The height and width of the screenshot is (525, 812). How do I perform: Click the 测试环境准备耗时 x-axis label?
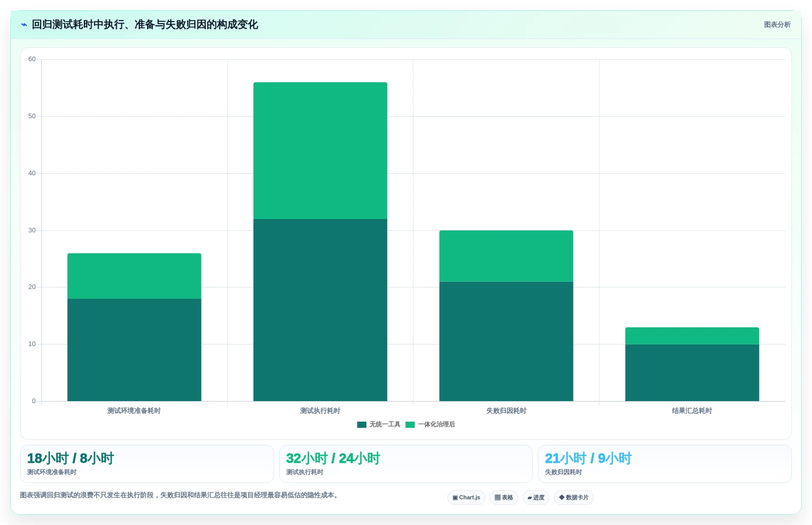(x=134, y=411)
